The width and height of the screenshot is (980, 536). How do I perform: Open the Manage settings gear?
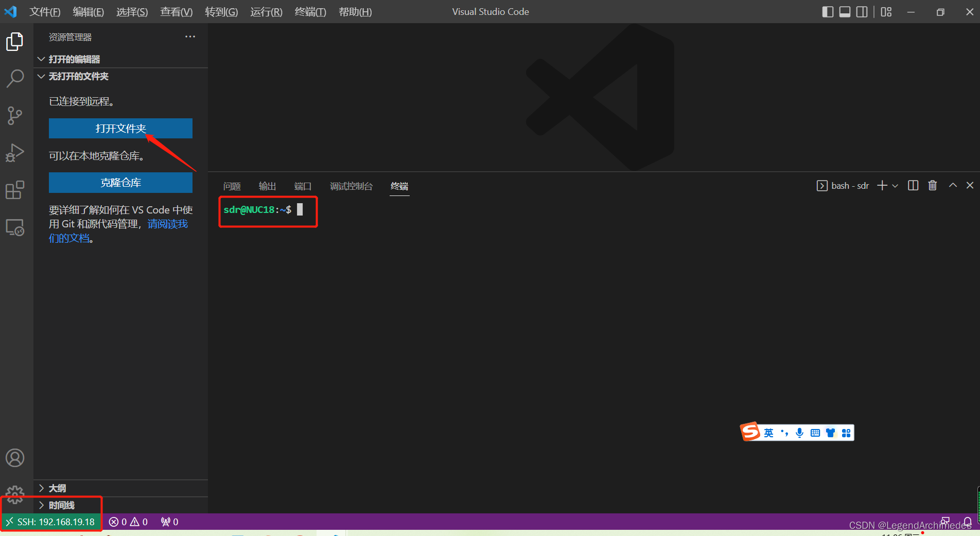[15, 494]
